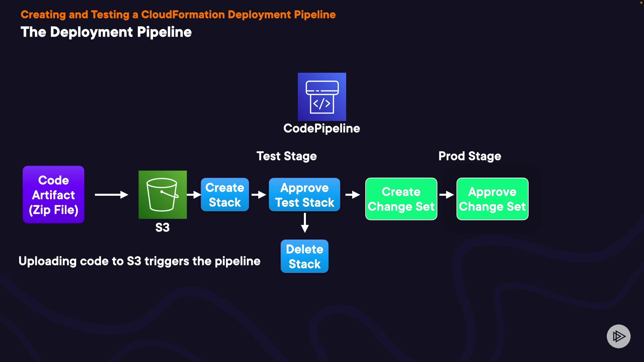Click the Pluralsight play logo icon
This screenshot has height=362, width=644.
618,336
